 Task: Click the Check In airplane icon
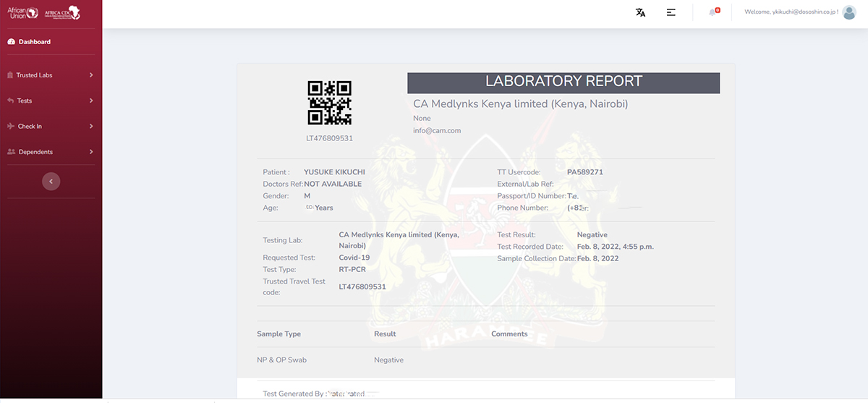point(11,127)
